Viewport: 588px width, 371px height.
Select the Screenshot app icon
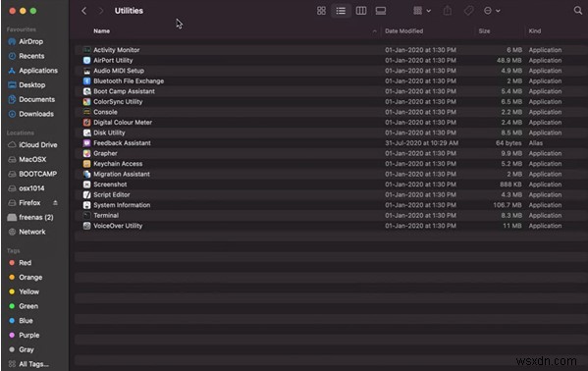86,185
